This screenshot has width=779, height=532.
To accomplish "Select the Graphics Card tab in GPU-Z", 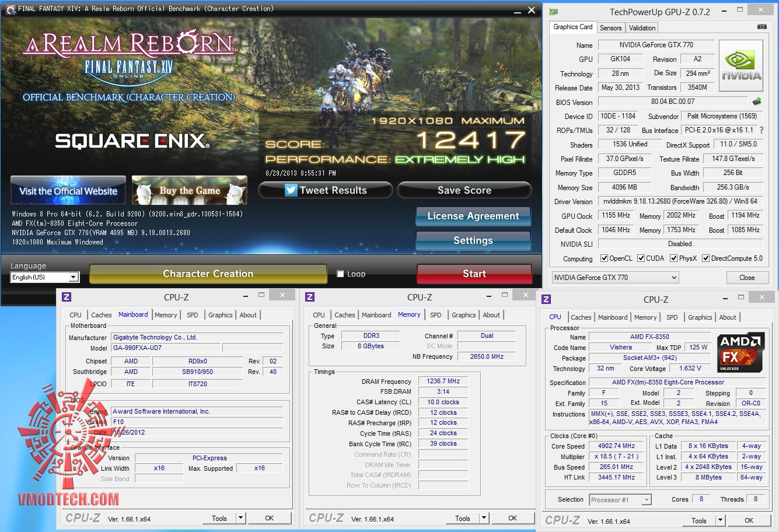I will point(572,27).
